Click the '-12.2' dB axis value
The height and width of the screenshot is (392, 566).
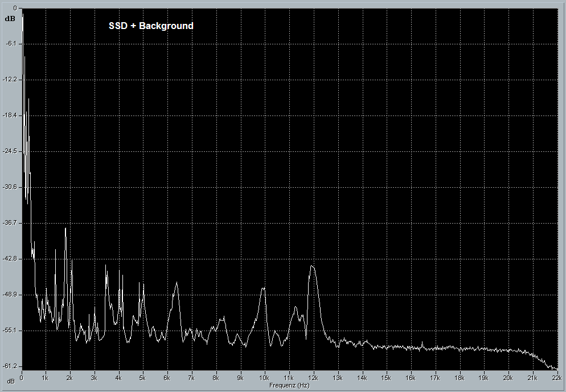click(x=10, y=79)
